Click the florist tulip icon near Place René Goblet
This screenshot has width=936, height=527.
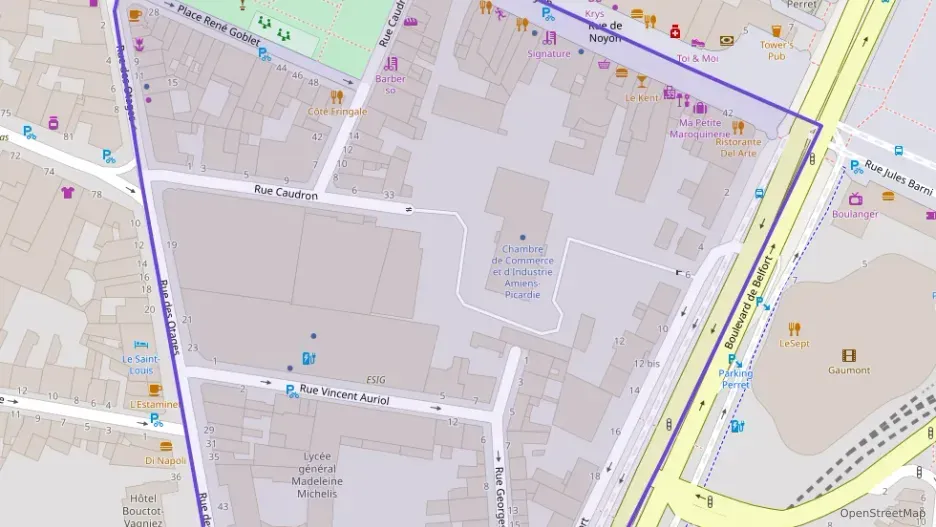(138, 45)
